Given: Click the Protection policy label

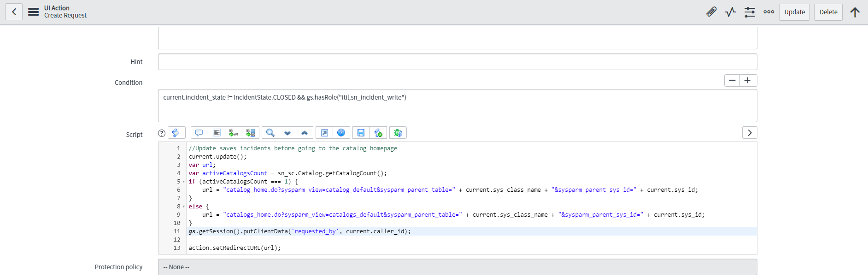Looking at the screenshot, I should click(x=118, y=267).
